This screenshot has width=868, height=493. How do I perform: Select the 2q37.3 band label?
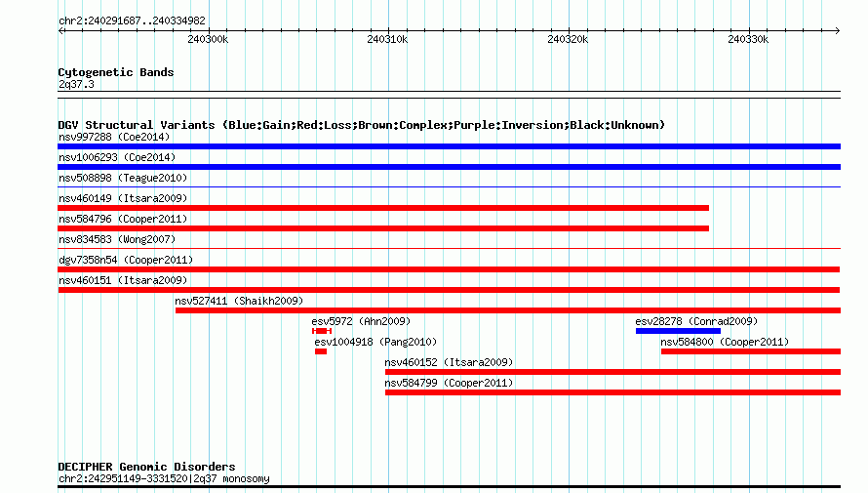(76, 84)
